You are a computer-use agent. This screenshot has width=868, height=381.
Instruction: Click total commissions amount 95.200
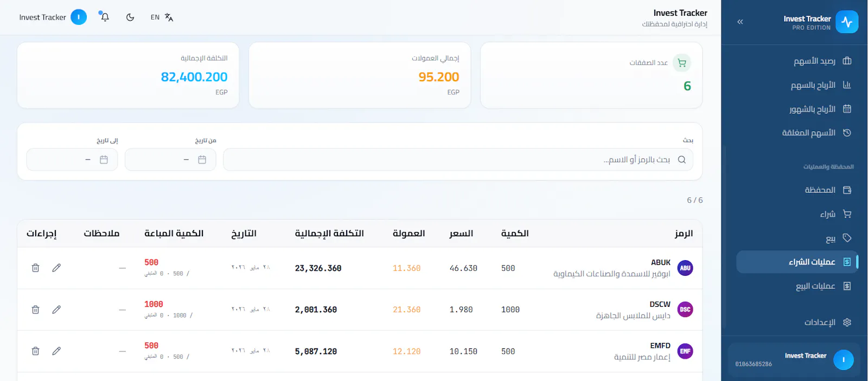[x=439, y=77]
